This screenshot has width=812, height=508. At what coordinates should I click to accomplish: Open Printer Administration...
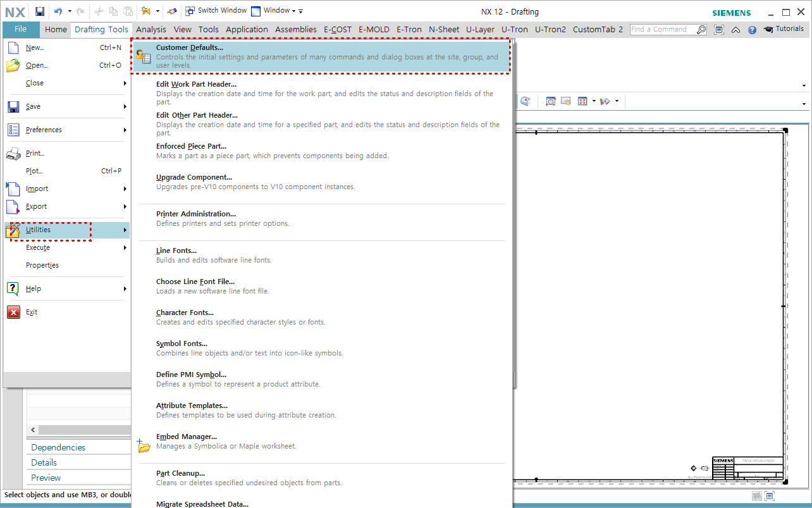321,218
